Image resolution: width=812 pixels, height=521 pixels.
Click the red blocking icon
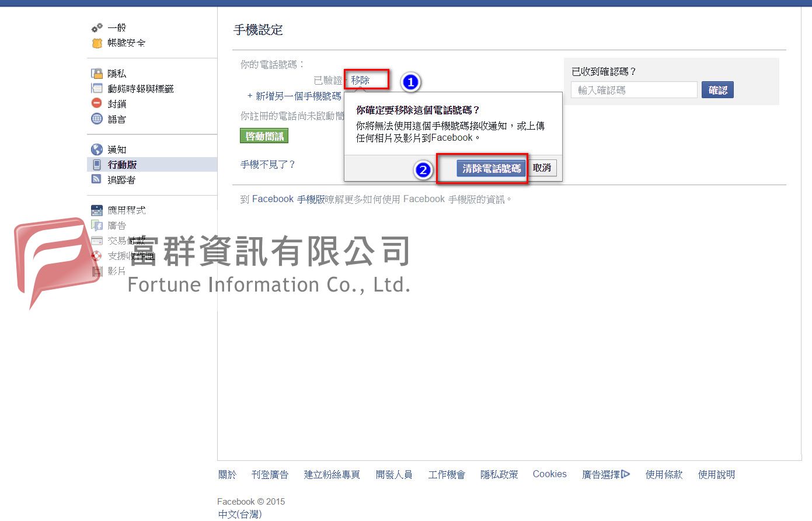(x=97, y=103)
